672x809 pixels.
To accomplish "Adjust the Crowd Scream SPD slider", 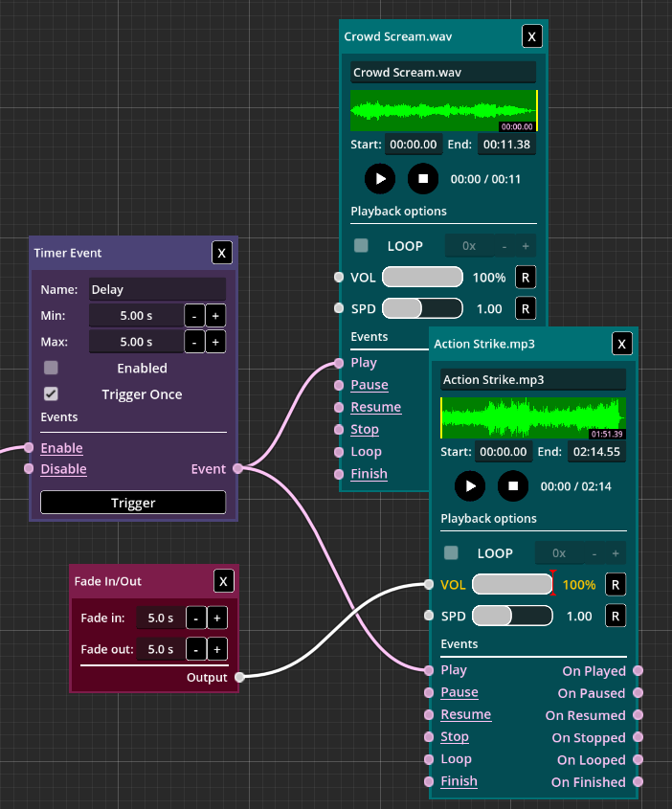I will (x=422, y=308).
